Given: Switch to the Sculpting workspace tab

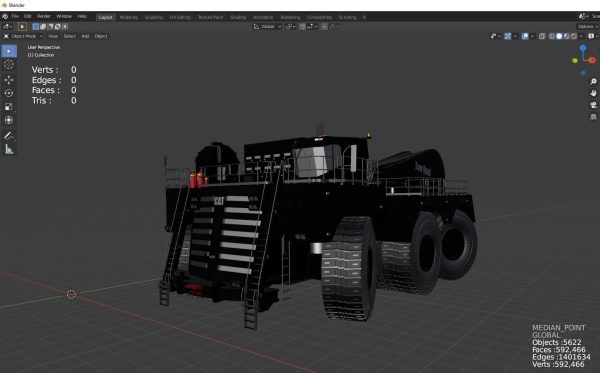Looking at the screenshot, I should click(x=154, y=17).
